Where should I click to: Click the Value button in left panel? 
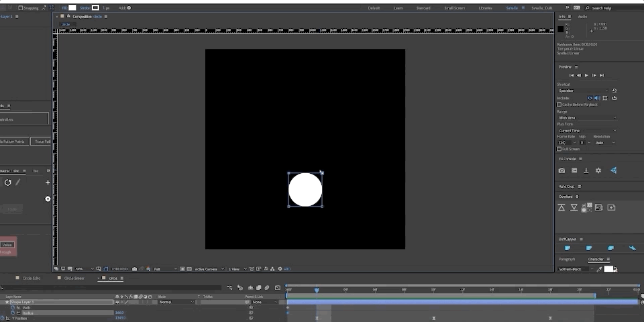pos(7,245)
